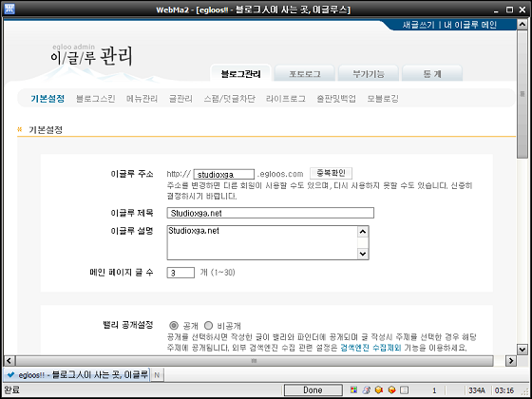532x399 pixels.
Task: Select the egloos!! browser tab at the bottom
Action: [76, 375]
